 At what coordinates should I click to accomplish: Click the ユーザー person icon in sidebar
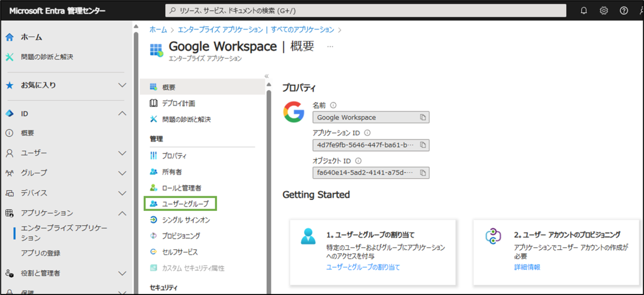click(10, 153)
